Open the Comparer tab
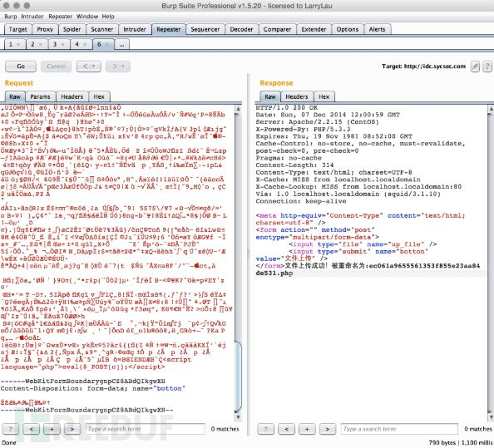Viewport: 494px width, 448px height. tap(277, 29)
